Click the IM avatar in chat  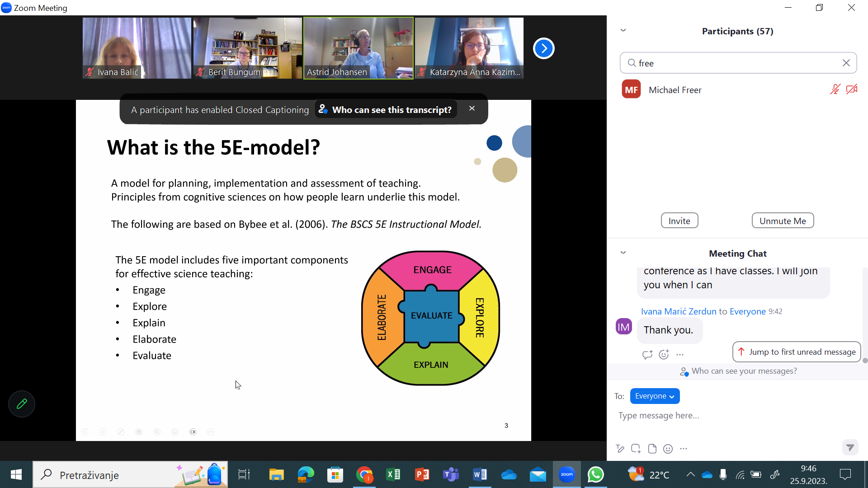(x=624, y=327)
